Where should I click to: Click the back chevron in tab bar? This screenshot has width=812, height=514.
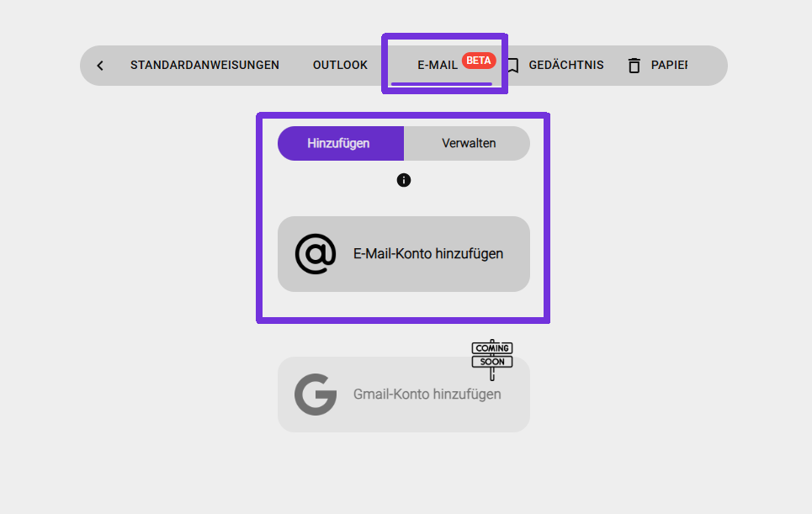[x=100, y=66]
